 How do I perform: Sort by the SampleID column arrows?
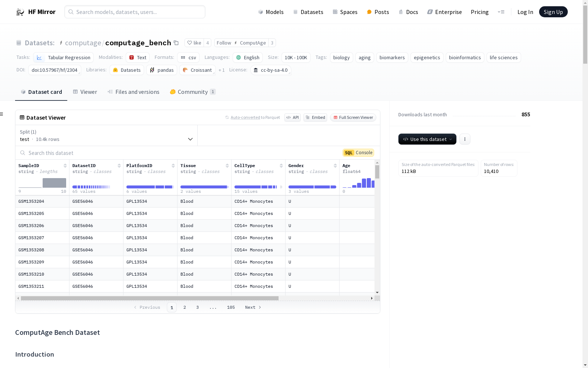click(65, 166)
